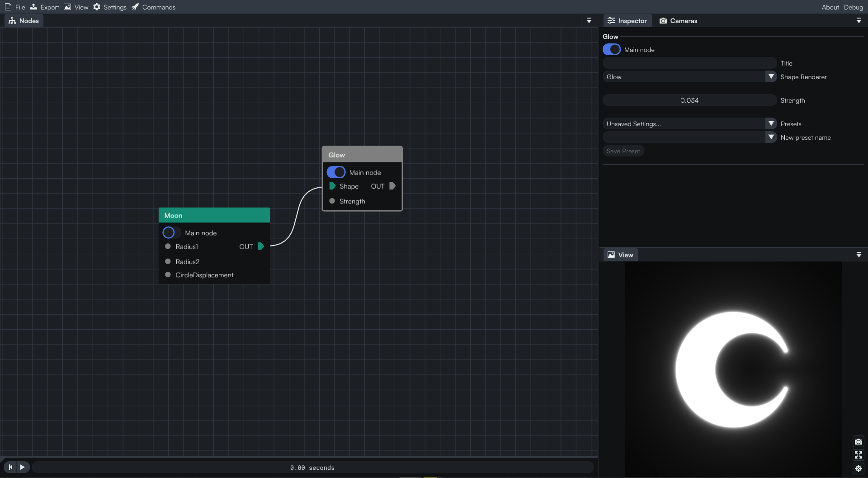868x478 pixels.
Task: Toggle Main node switch in Inspector
Action: pos(612,50)
